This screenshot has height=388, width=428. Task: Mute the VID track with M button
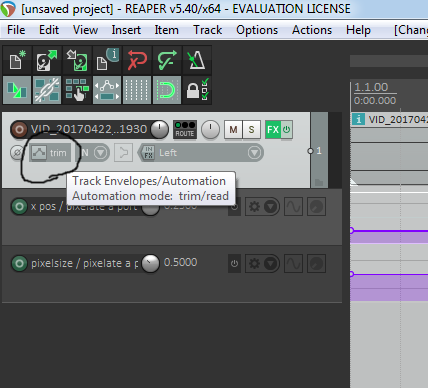click(x=233, y=129)
